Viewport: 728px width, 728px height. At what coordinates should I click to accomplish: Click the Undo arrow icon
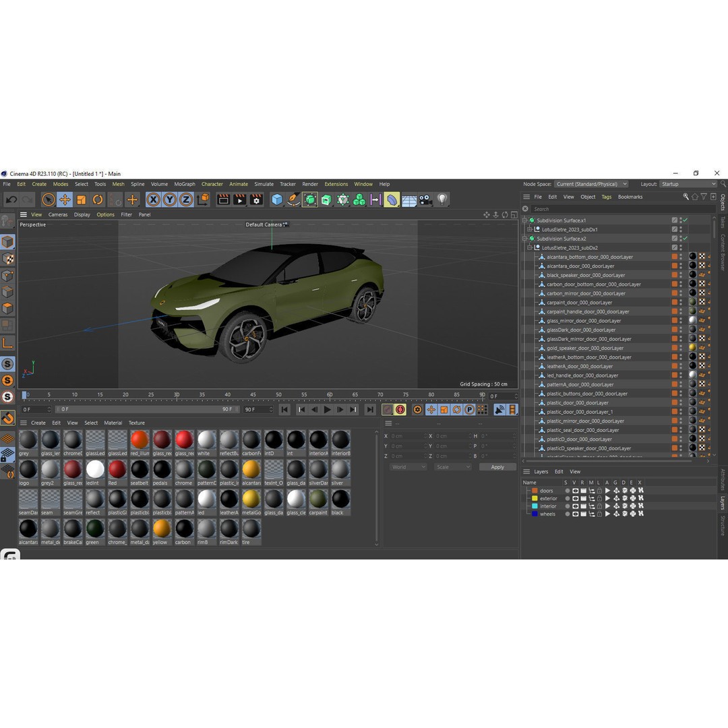(x=11, y=200)
